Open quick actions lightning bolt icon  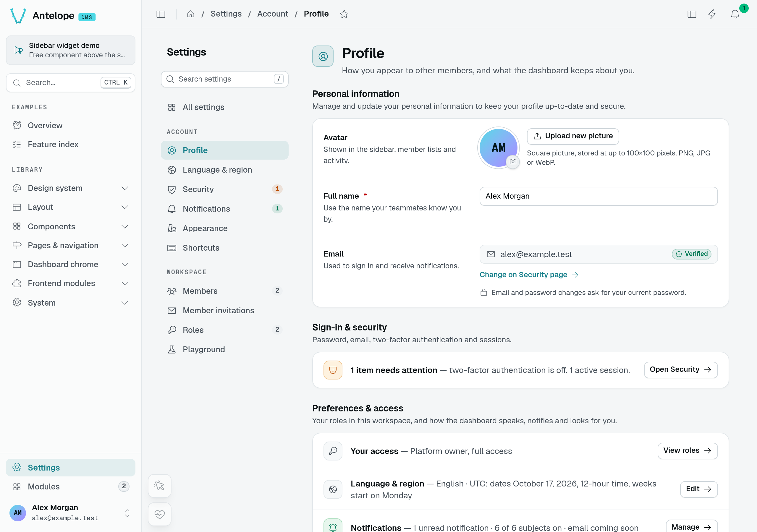coord(712,14)
